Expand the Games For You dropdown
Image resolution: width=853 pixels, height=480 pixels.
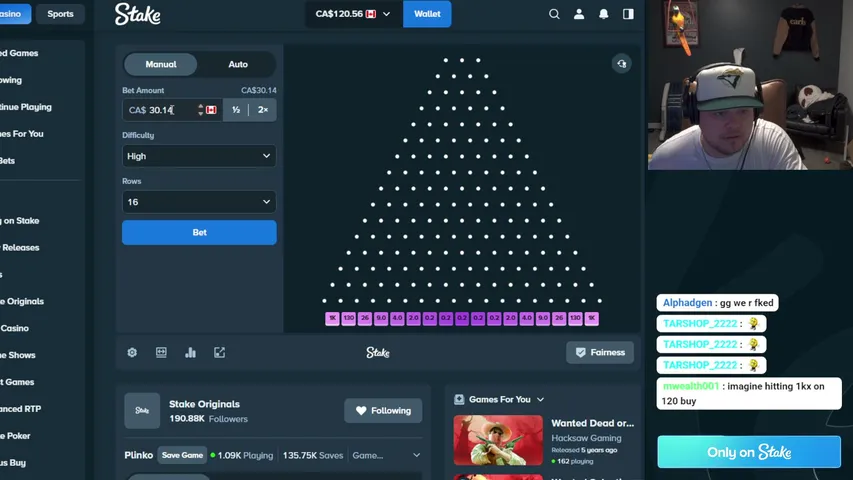540,399
